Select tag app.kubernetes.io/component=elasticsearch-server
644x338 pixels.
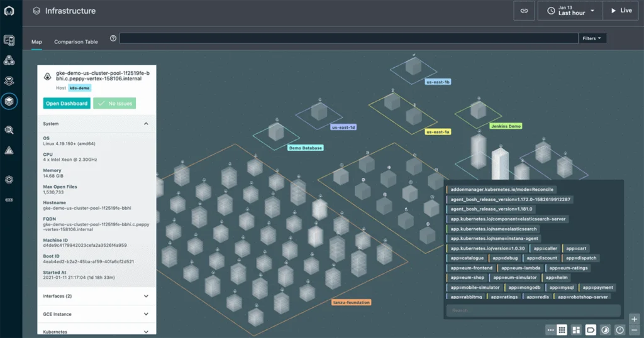508,219
